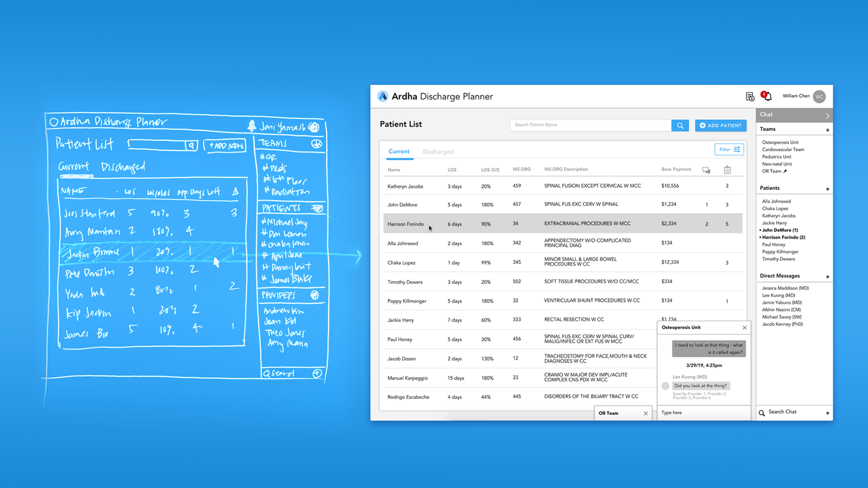Select Katheryn Jacobs row in patient table
The image size is (868, 488).
(564, 186)
